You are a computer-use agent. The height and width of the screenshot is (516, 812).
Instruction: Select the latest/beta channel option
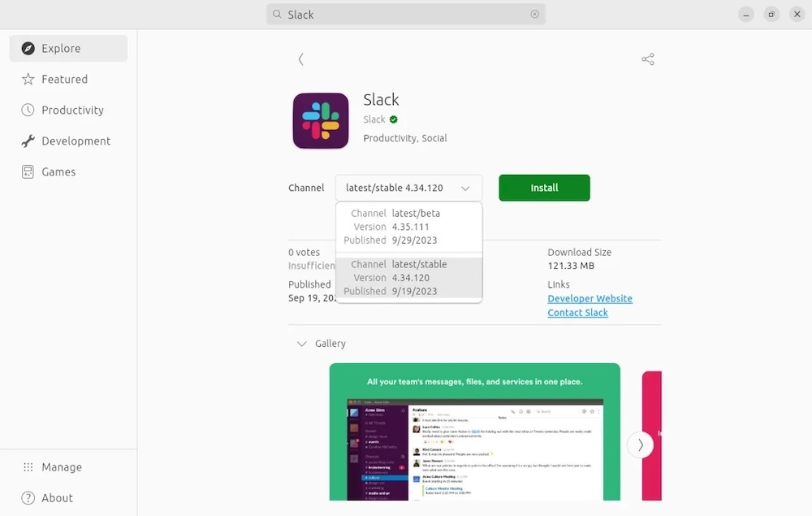click(x=408, y=227)
